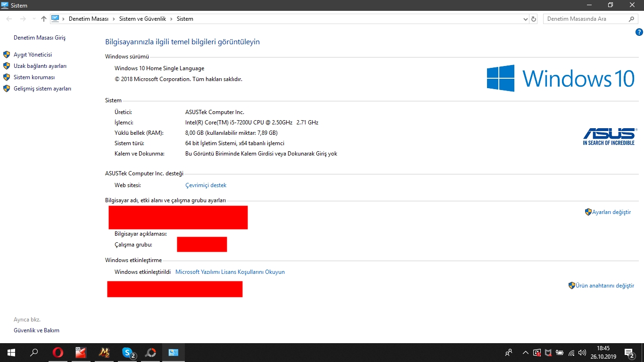This screenshot has height=362, width=644.
Task: Click 8,00 GB RAM value text
Action: [x=231, y=133]
